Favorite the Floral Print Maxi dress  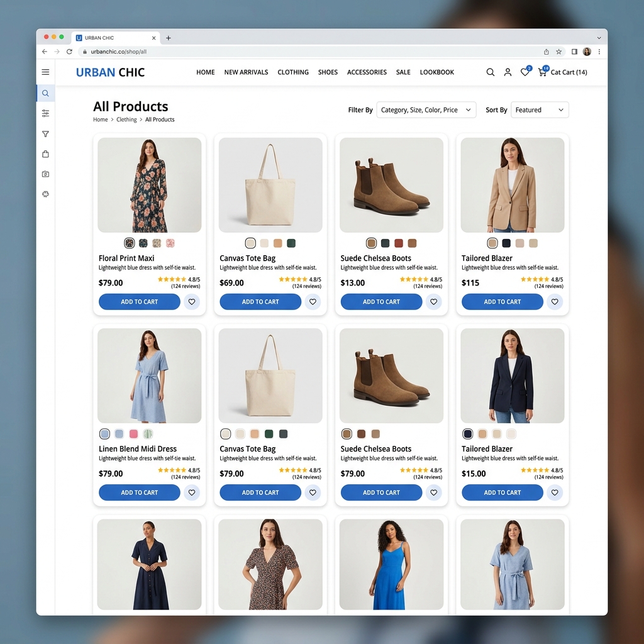[x=192, y=302]
